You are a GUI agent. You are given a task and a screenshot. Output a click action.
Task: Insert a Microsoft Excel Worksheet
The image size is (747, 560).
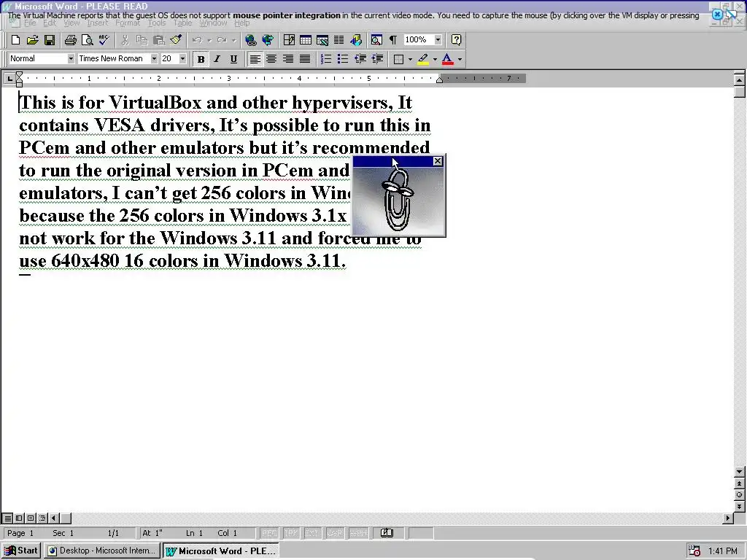point(322,40)
